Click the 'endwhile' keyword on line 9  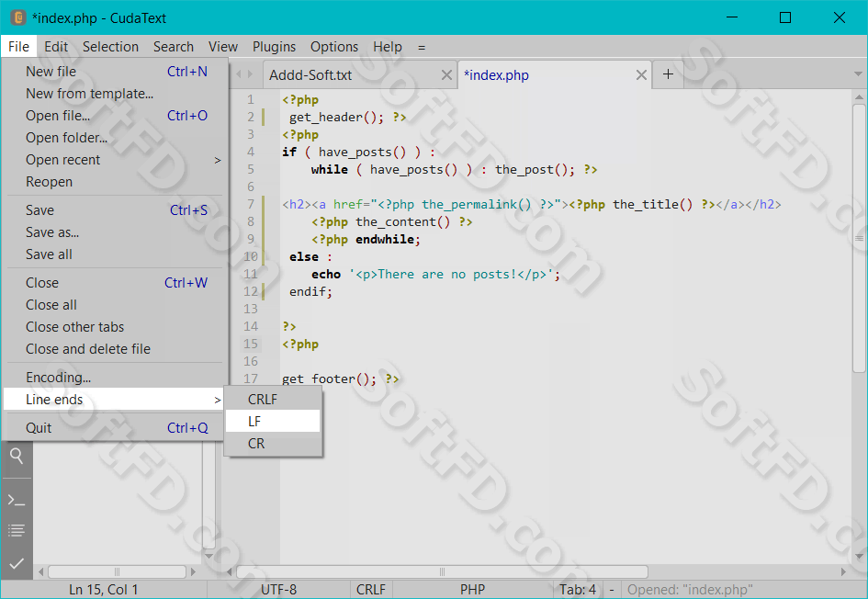[385, 239]
